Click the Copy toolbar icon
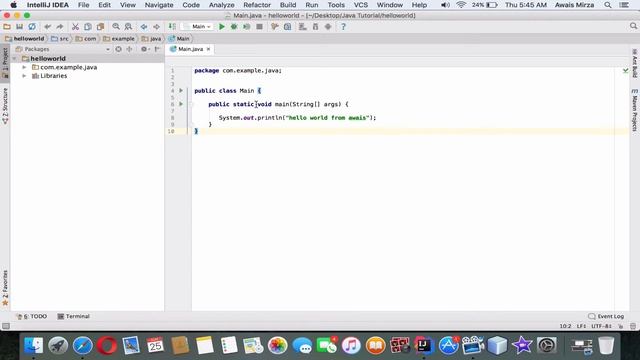This screenshot has width=640, height=360. 88,27
